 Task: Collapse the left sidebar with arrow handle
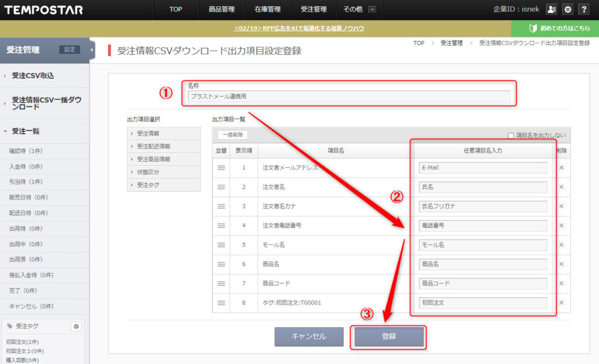click(x=92, y=50)
